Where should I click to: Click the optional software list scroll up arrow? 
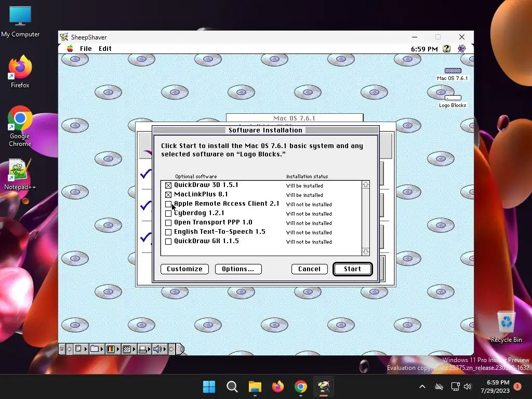click(365, 184)
